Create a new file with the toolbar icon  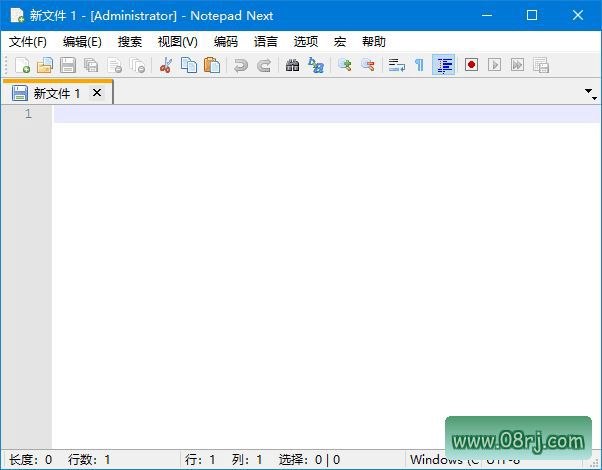click(22, 65)
